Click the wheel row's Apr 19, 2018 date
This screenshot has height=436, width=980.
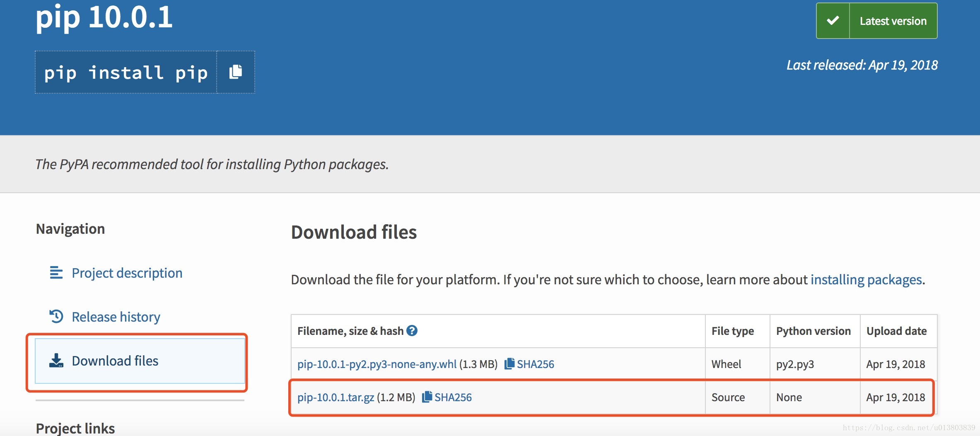(896, 364)
